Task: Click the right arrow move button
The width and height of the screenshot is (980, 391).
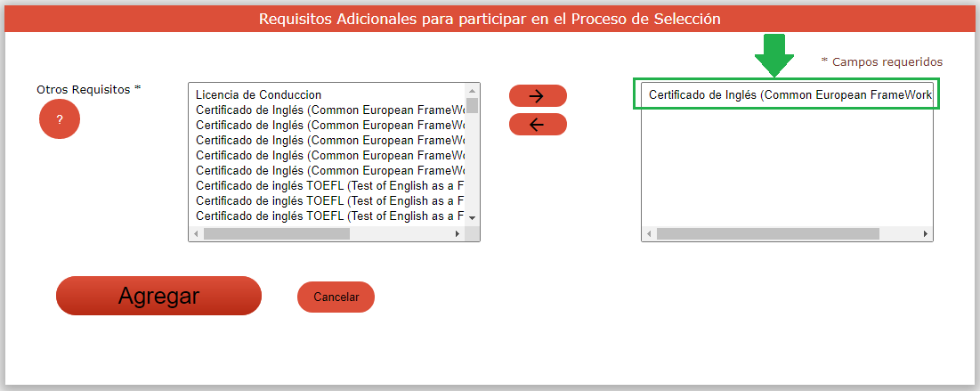Action: tap(538, 96)
